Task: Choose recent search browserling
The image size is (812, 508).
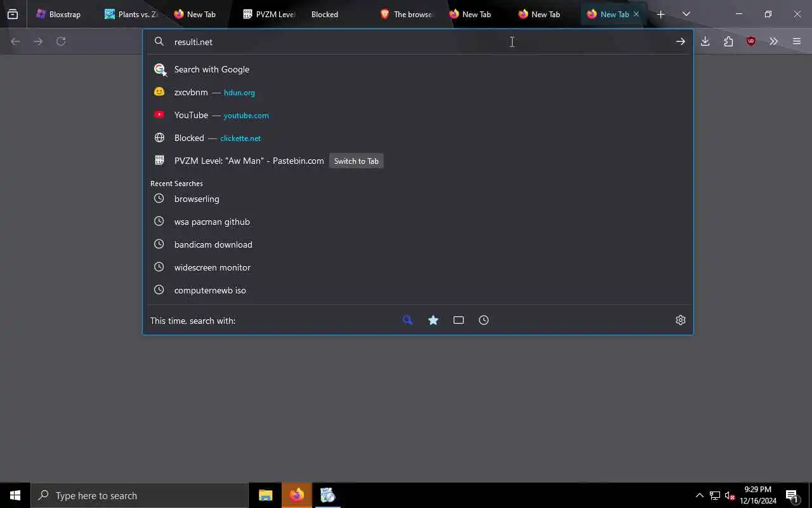Action: click(x=417, y=199)
